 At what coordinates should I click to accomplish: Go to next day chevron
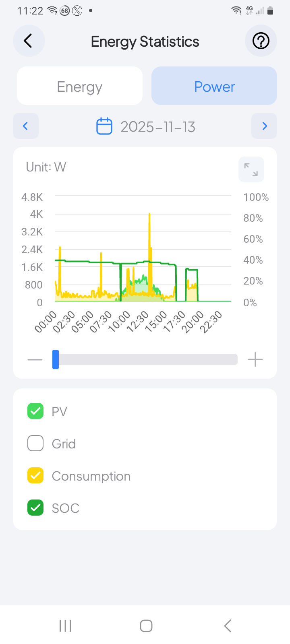point(264,126)
